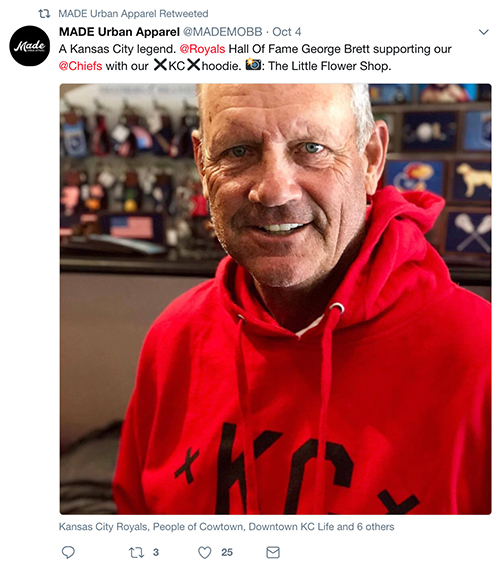Screen dimensions: 500x566
Task: Like the tweet with the heart icon
Action: (x=205, y=553)
